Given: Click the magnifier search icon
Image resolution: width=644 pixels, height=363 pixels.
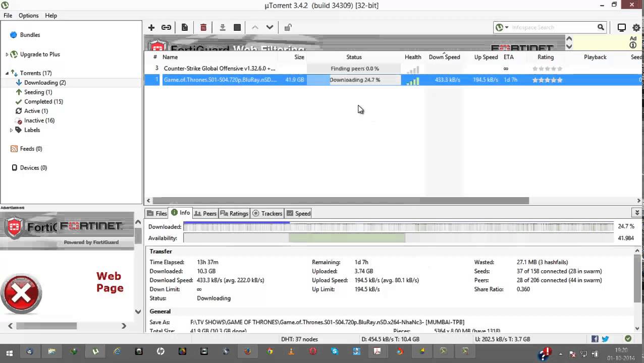Looking at the screenshot, I should click(x=601, y=27).
